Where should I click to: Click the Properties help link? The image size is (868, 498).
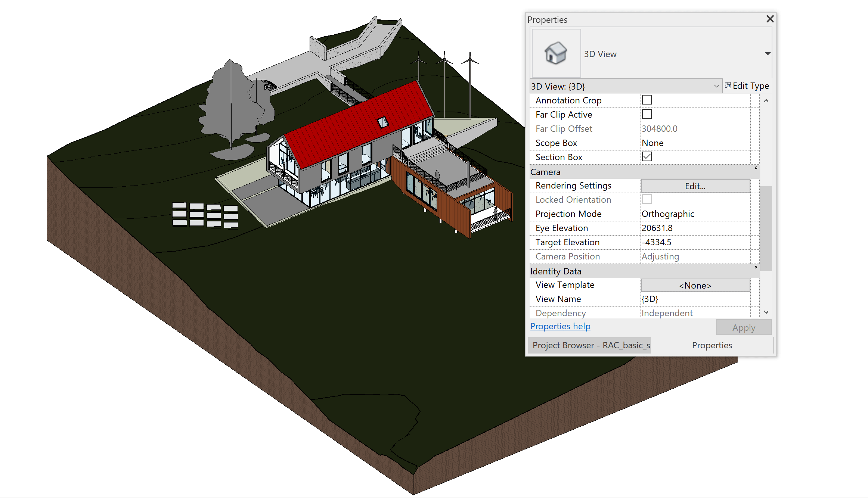coord(560,326)
